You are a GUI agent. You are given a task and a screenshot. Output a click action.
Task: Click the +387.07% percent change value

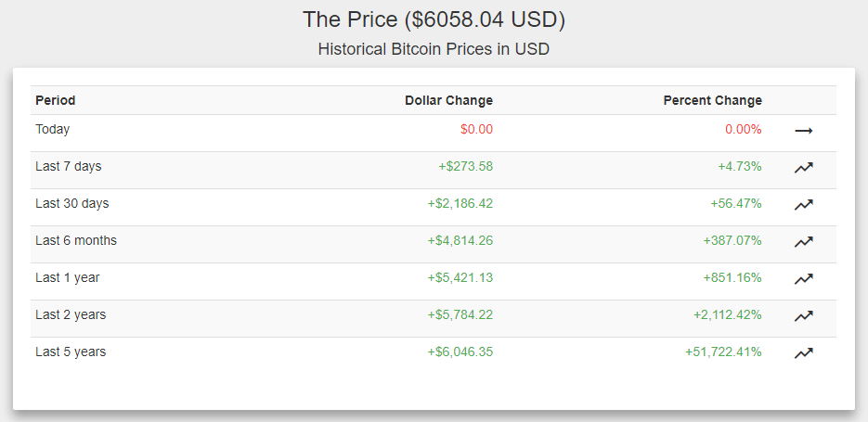(x=732, y=241)
